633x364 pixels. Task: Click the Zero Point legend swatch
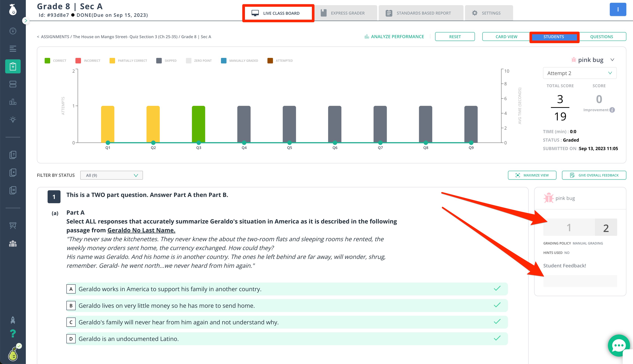click(188, 60)
